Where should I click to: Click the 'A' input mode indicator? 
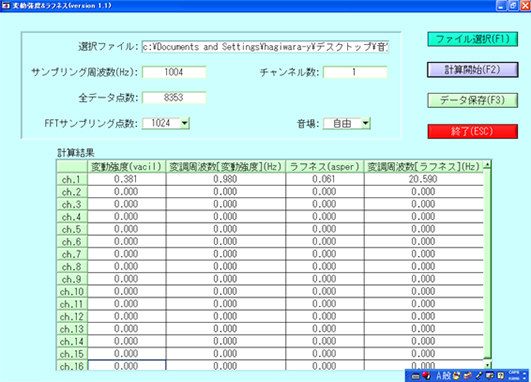coord(439,376)
